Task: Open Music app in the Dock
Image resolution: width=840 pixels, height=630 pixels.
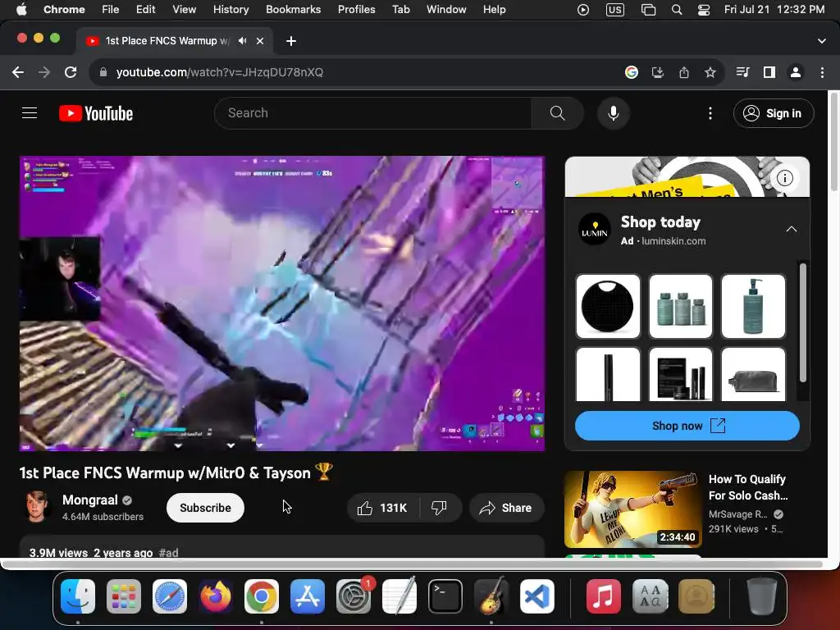Action: click(x=603, y=596)
